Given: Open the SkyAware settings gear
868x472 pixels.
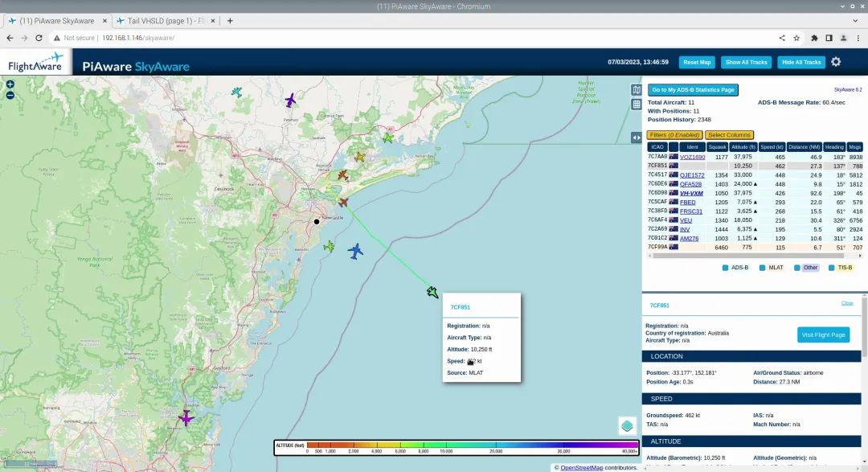Looking at the screenshot, I should click(836, 62).
